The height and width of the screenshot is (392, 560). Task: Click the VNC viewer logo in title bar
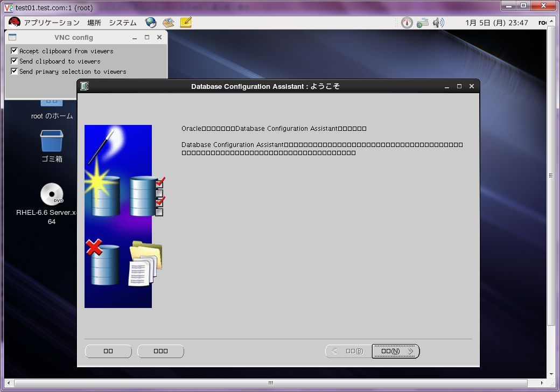point(9,8)
